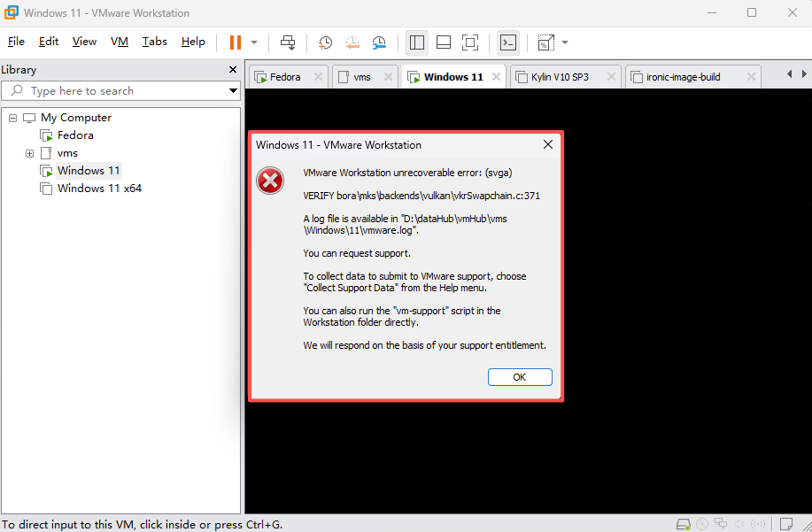Open the power options dropdown arrow beside pause
The width and height of the screenshot is (812, 532).
point(254,42)
